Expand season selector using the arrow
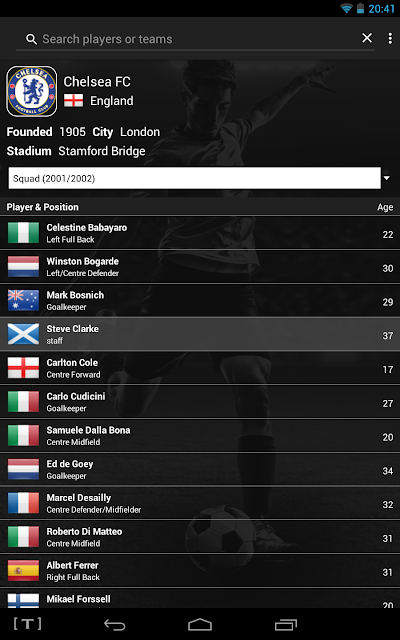400x640 pixels. [x=387, y=178]
